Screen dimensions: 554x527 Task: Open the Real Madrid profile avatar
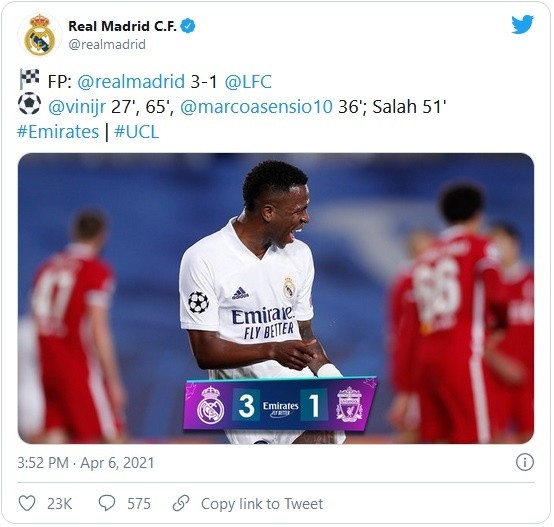tap(40, 35)
